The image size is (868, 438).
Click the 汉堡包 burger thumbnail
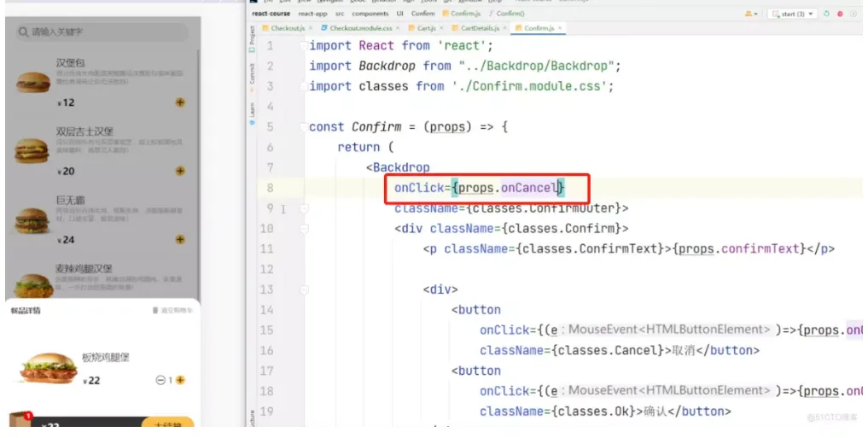(33, 83)
